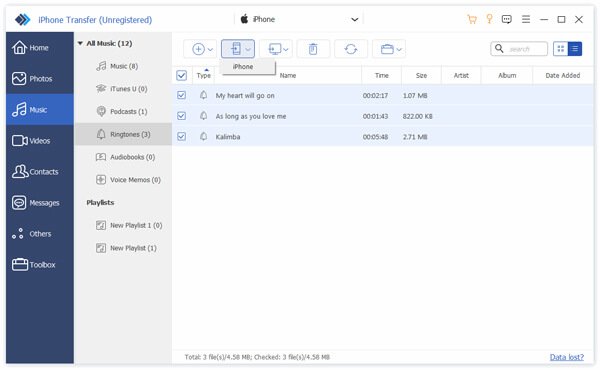Open the shopping cart purchase icon
The image size is (600, 370).
tap(472, 19)
